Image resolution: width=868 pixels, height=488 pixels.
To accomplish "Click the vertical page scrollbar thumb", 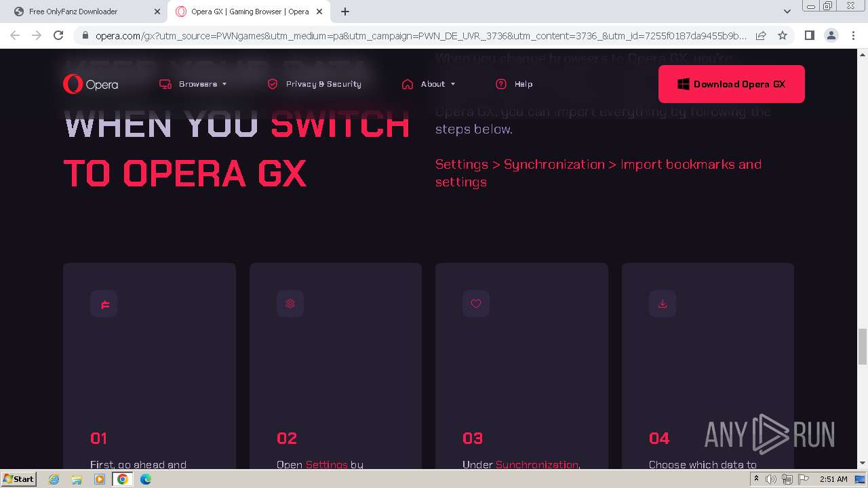I will point(863,346).
